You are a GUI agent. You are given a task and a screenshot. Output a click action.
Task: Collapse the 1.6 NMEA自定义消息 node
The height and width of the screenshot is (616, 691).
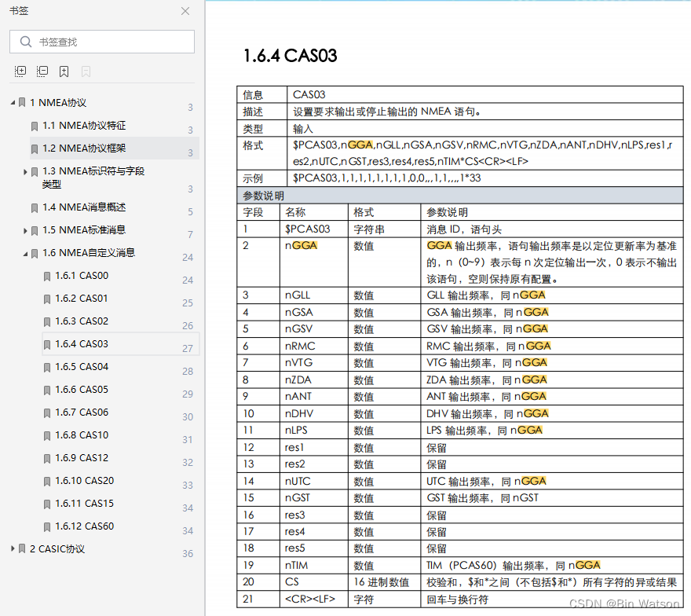coord(25,254)
